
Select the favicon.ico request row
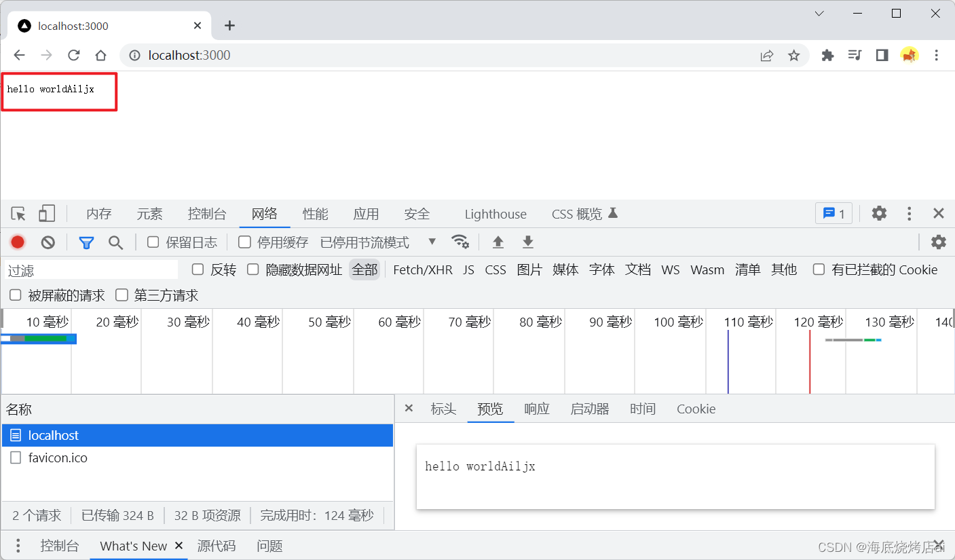click(58, 458)
